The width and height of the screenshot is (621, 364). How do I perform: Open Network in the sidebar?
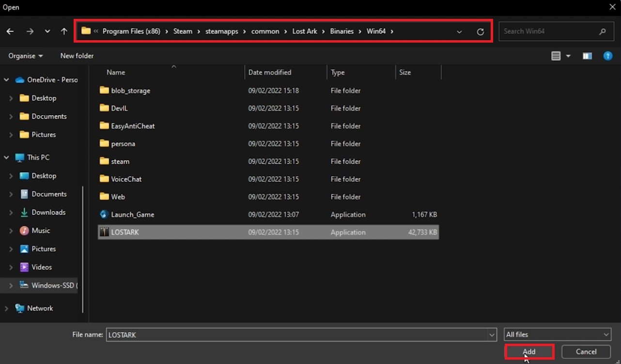tap(34, 308)
